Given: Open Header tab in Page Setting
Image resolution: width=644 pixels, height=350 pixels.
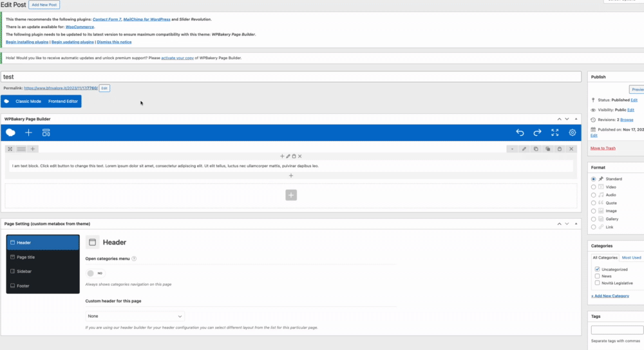Looking at the screenshot, I should (x=43, y=243).
